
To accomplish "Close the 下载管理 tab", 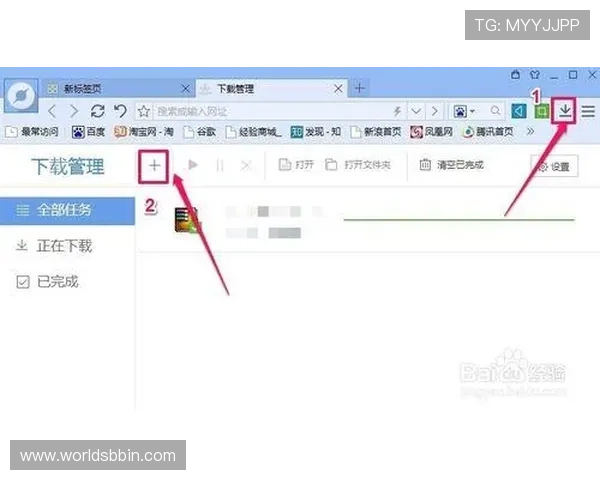I will (x=338, y=89).
